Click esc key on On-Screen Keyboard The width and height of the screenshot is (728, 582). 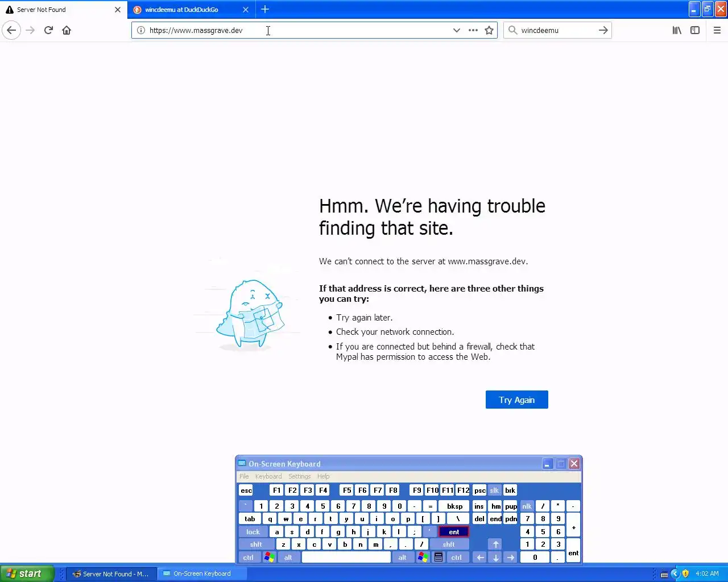point(246,490)
